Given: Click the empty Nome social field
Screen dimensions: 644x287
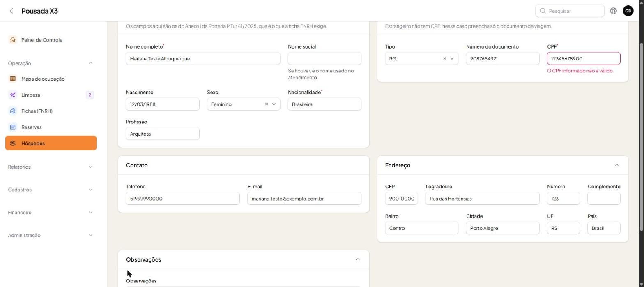Looking at the screenshot, I should point(324,59).
